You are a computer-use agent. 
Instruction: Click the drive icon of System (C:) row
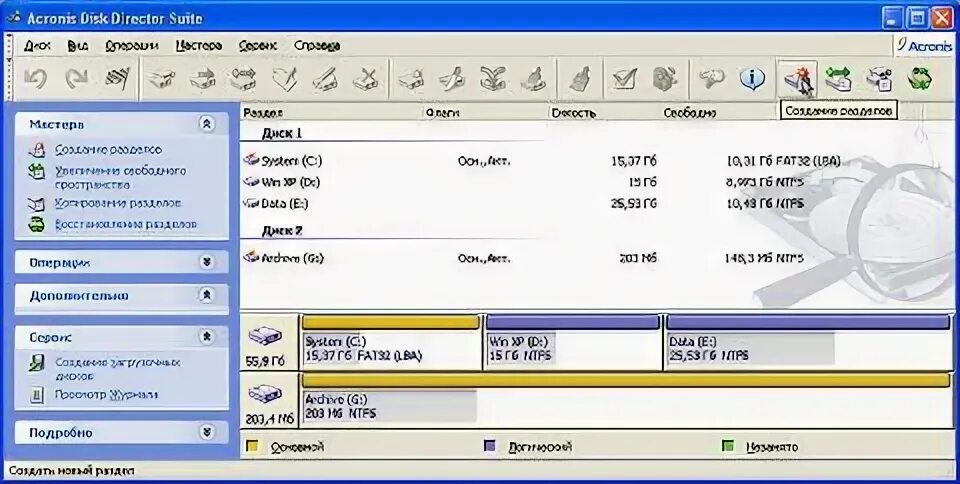pos(251,161)
